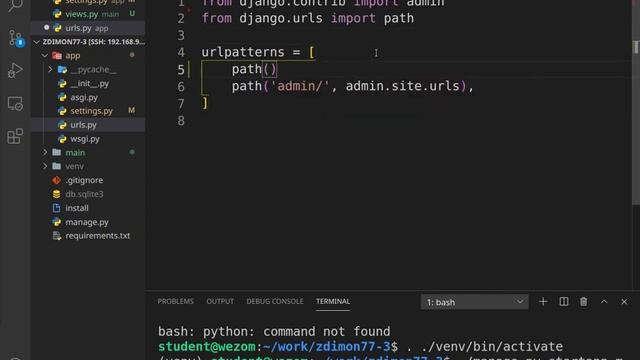The width and height of the screenshot is (640, 360).
Task: Switch to the DEBUG CONSOLE tab
Action: point(275,301)
